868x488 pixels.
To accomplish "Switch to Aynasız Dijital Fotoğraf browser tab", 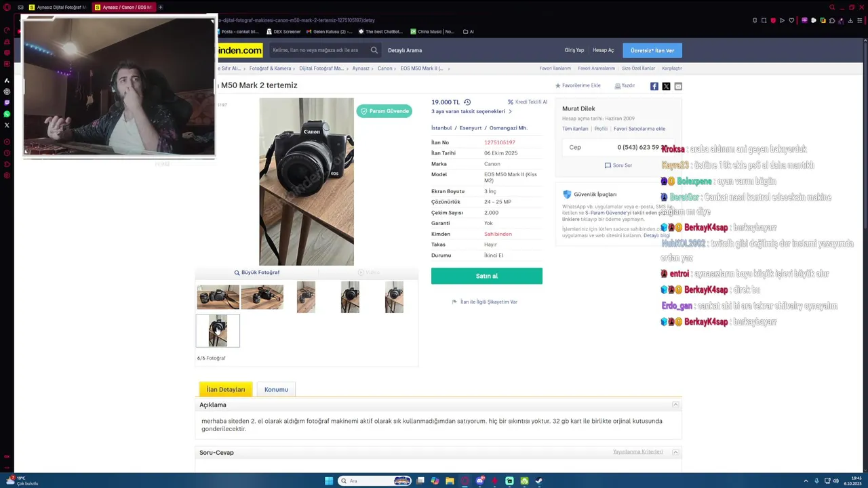I will coord(57,7).
